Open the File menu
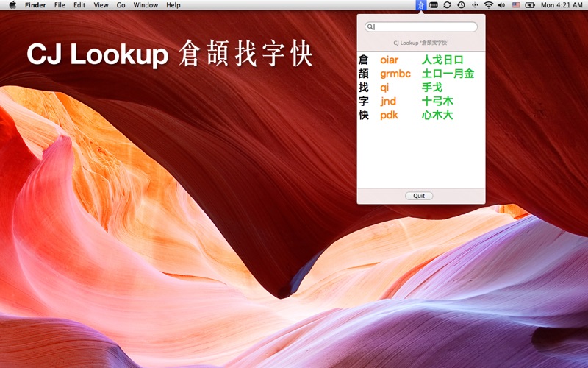This screenshot has height=368, width=588. coord(60,5)
